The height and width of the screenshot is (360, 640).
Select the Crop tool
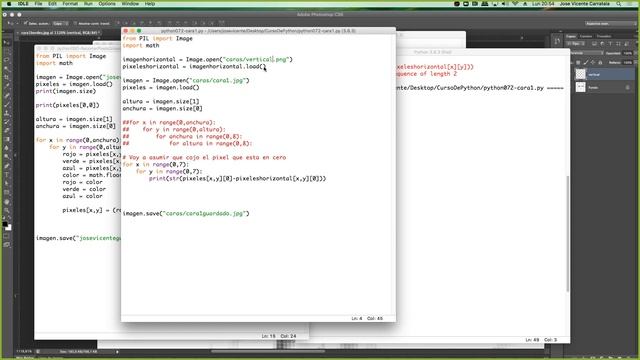[7, 77]
